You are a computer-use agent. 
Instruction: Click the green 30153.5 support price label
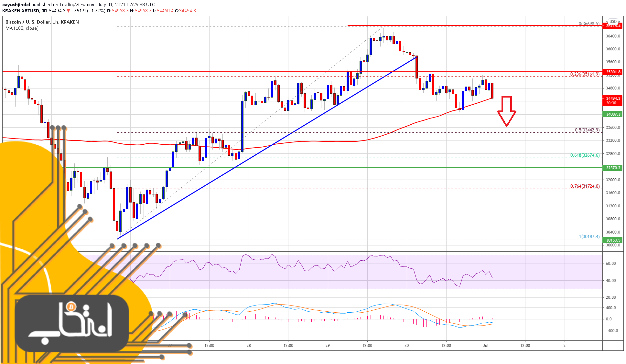pyautogui.click(x=613, y=240)
